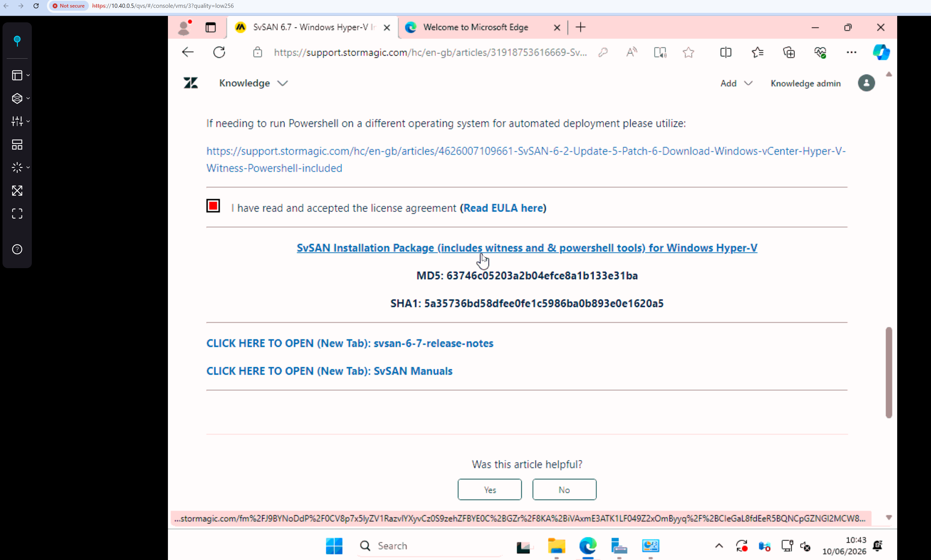
Task: Follow the SvSAN-6-2-Update-5-Patch-6 download article link
Action: coord(526,159)
